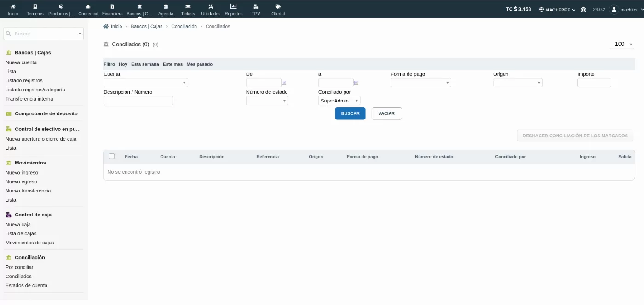Open the calendar picker for the 'a' date
Image resolution: width=644 pixels, height=305 pixels.
click(x=356, y=83)
